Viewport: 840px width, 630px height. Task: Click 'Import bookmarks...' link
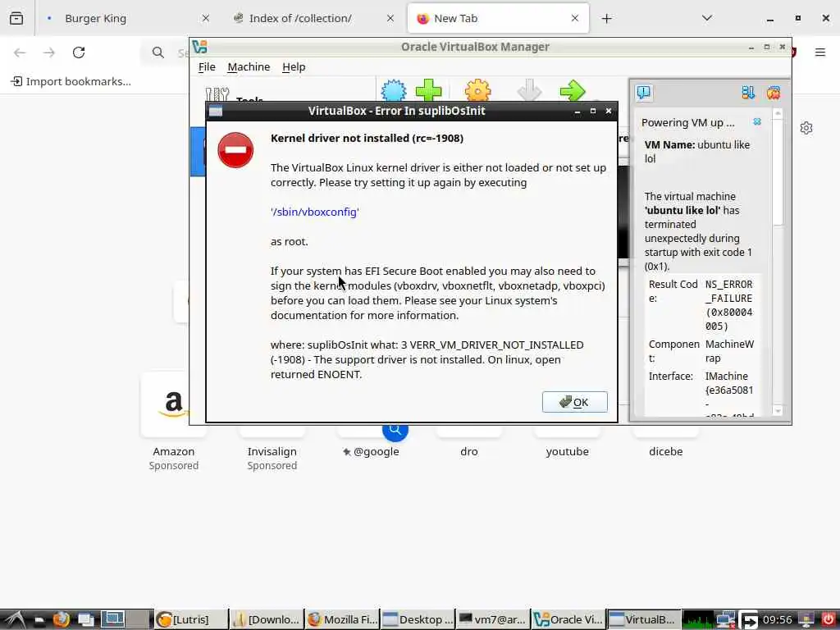(x=71, y=81)
